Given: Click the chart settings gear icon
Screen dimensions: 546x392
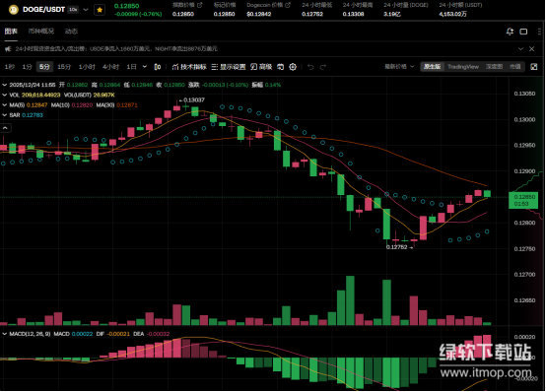Looking at the screenshot, I should tap(293, 67).
